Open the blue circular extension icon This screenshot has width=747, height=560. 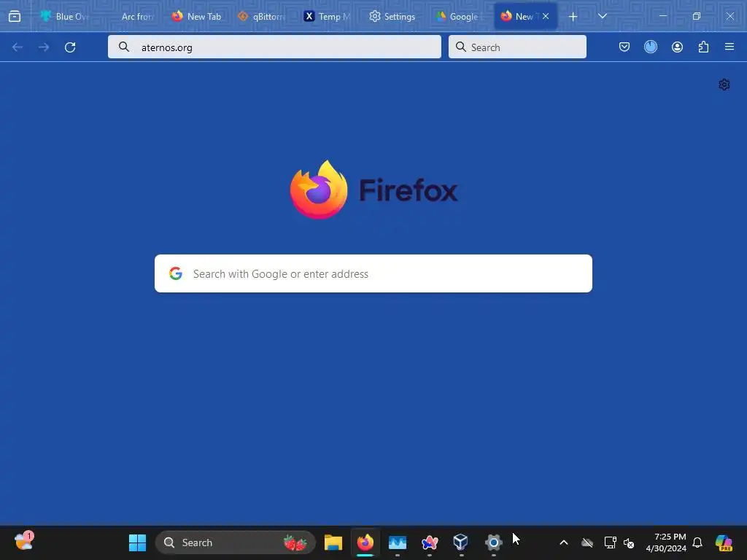tap(651, 47)
